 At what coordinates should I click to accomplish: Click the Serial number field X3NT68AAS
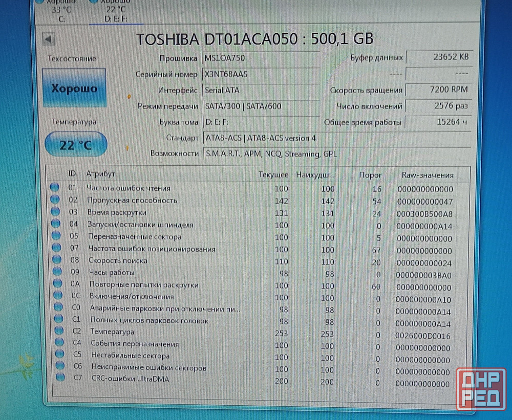coord(260,74)
